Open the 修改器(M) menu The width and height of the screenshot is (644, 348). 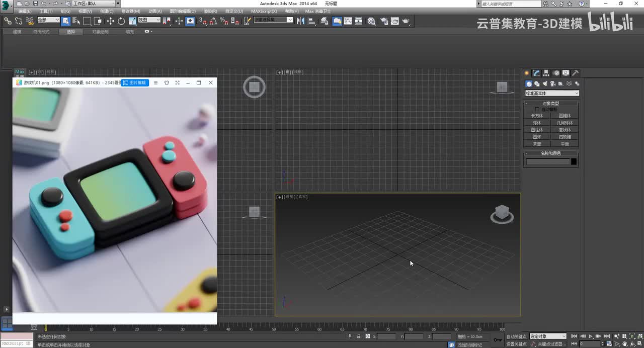[131, 11]
